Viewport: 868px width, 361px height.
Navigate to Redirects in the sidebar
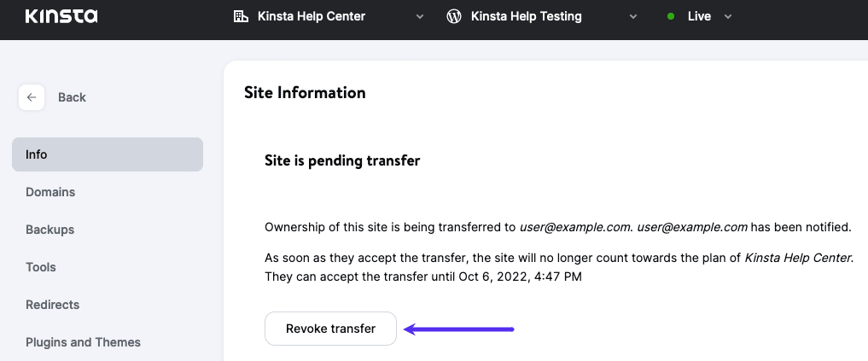tap(53, 305)
